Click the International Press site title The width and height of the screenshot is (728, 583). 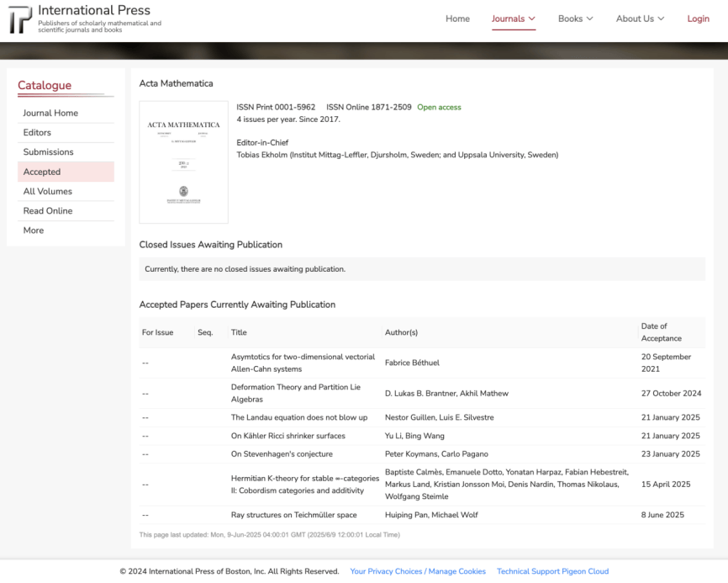click(x=94, y=11)
